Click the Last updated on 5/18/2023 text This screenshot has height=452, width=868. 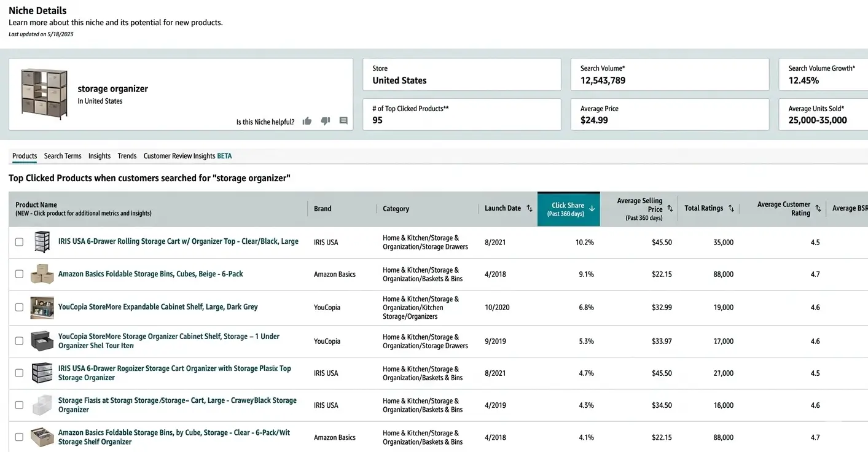point(41,34)
